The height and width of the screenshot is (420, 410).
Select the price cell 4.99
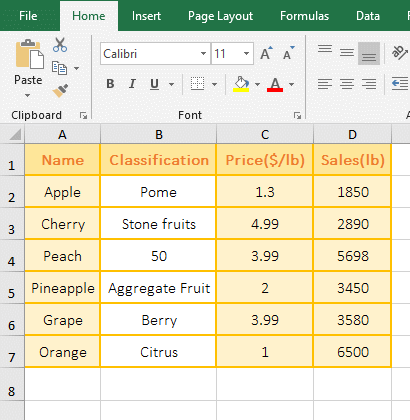(x=265, y=224)
